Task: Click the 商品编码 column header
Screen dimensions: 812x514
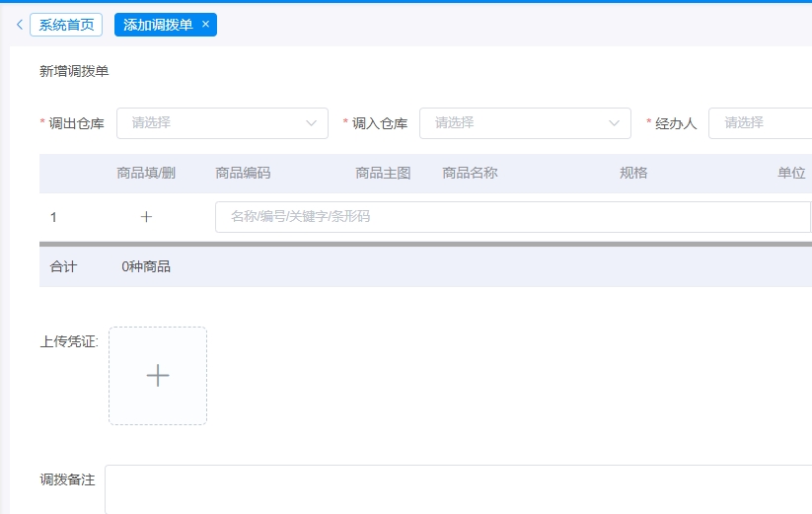Action: [243, 173]
